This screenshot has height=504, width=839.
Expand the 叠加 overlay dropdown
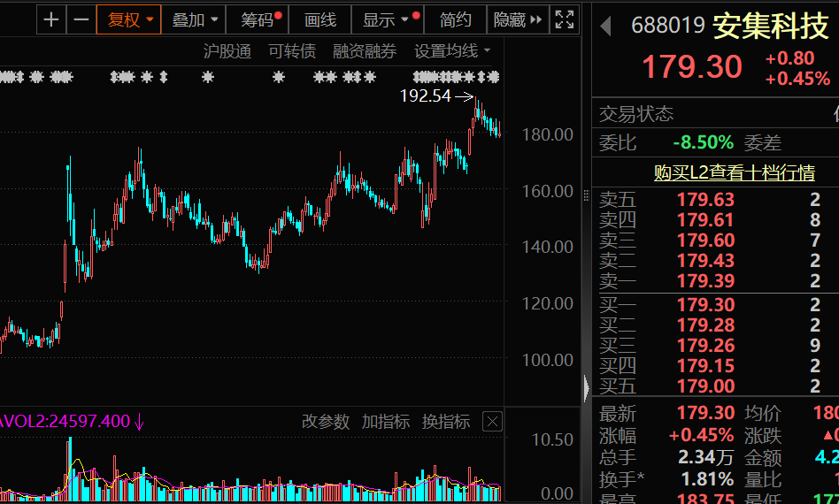194,19
